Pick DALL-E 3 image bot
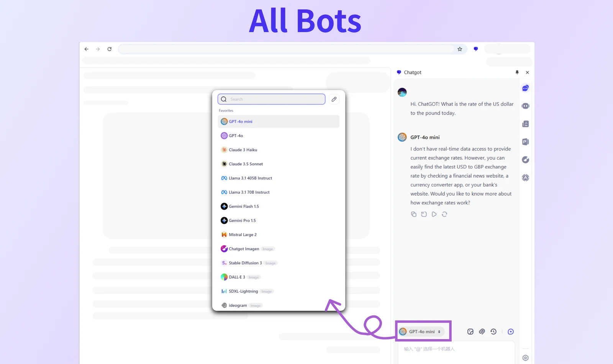The width and height of the screenshot is (613, 364). [x=237, y=277]
